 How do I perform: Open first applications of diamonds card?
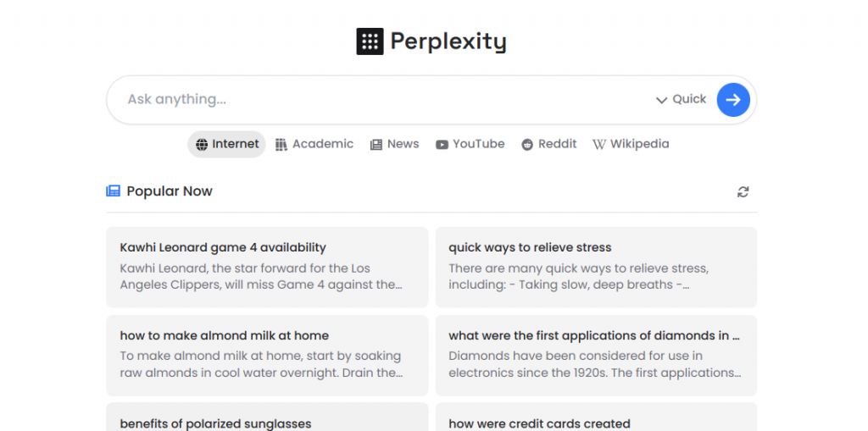pos(596,355)
